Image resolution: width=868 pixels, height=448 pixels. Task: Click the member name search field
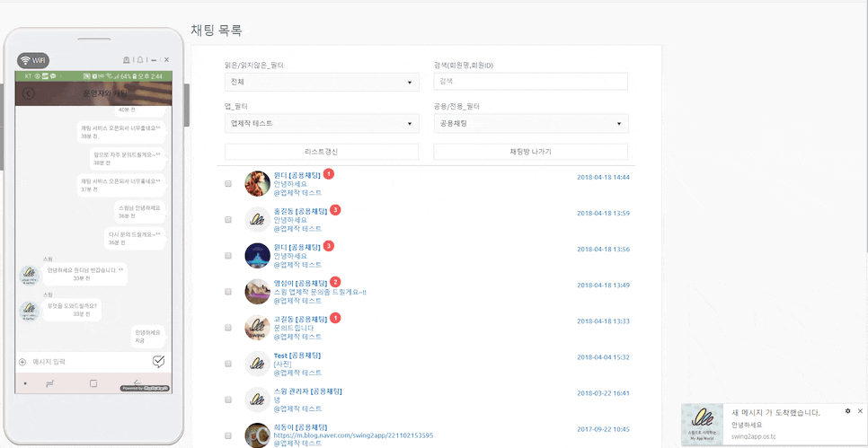(530, 82)
